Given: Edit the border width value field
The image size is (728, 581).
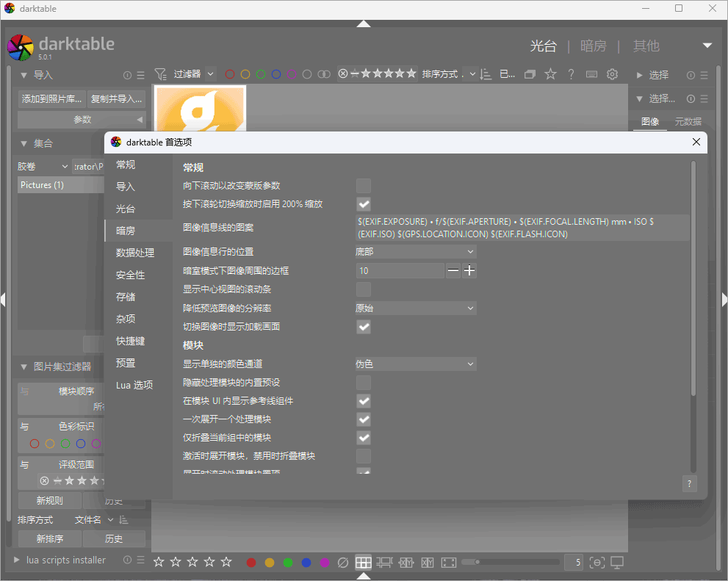Looking at the screenshot, I should click(x=400, y=270).
